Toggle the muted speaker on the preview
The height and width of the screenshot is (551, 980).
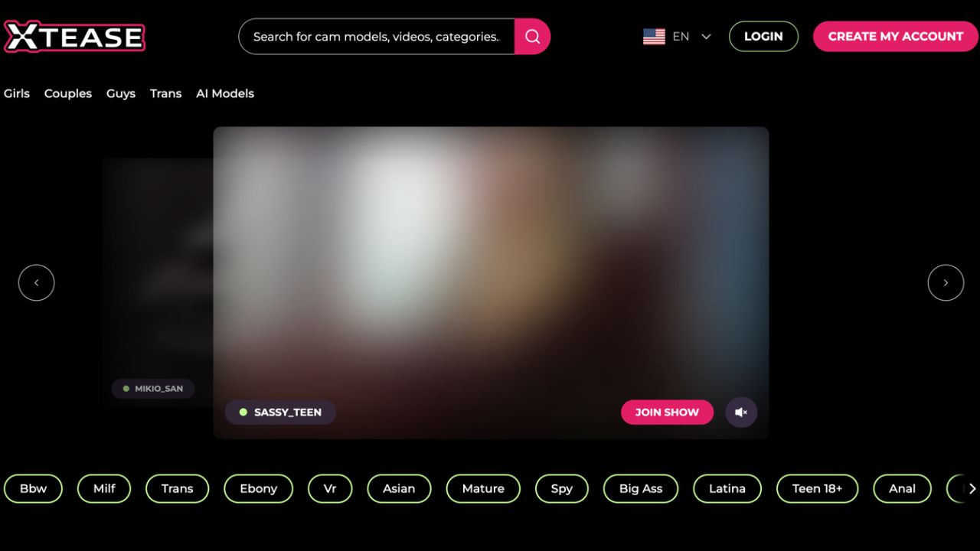[741, 412]
